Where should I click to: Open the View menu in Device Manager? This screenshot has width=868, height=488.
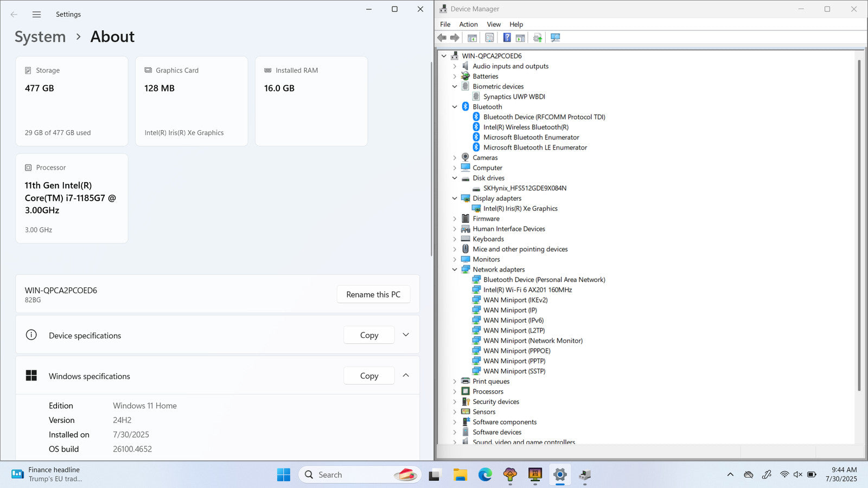(x=493, y=24)
